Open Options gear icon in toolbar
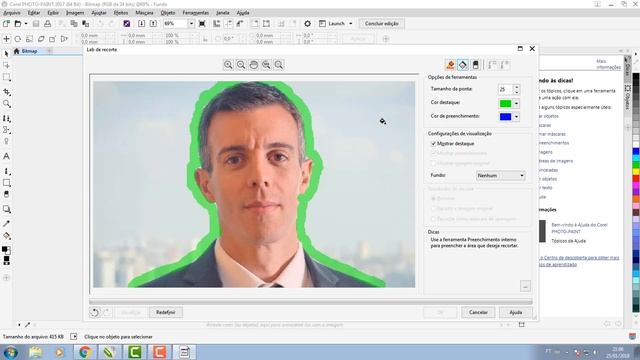Screen dimensions: 640x360 307,24
